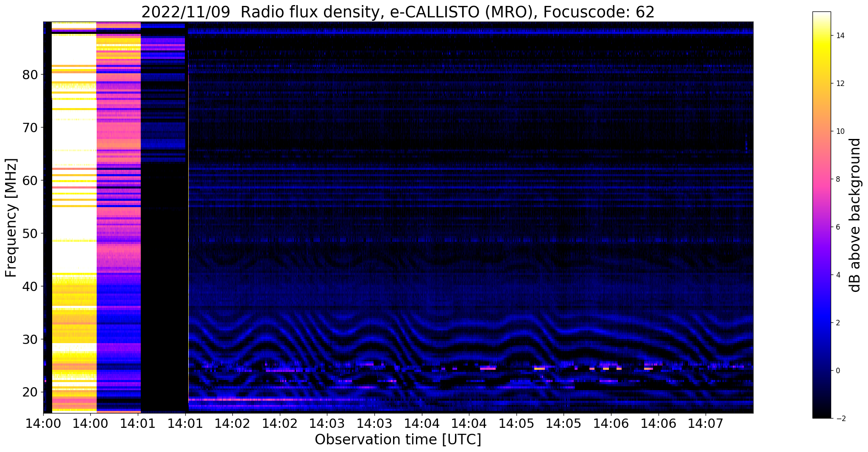Click the 50 tick on frequency axis

coord(30,233)
